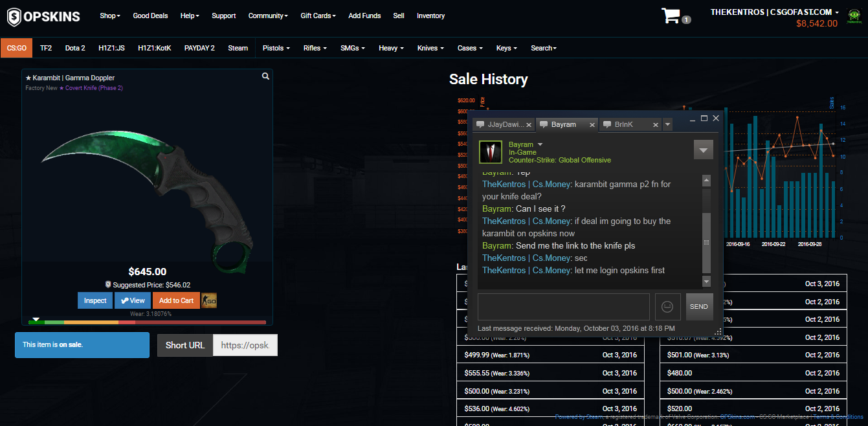Image resolution: width=868 pixels, height=426 pixels.
Task: Open the CS:GO icon button beside Add to Cart
Action: pyautogui.click(x=209, y=300)
